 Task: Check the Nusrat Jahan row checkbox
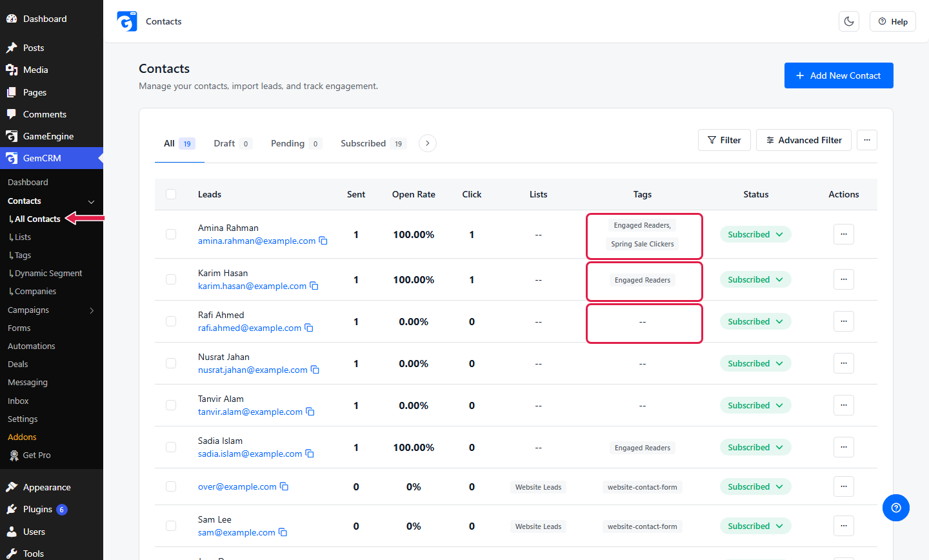171,363
